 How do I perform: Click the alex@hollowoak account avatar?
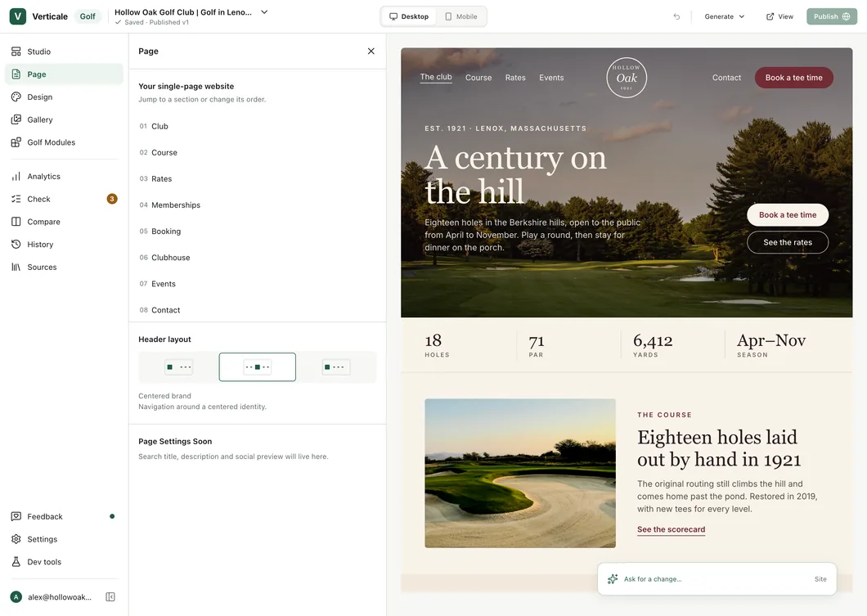(16, 596)
